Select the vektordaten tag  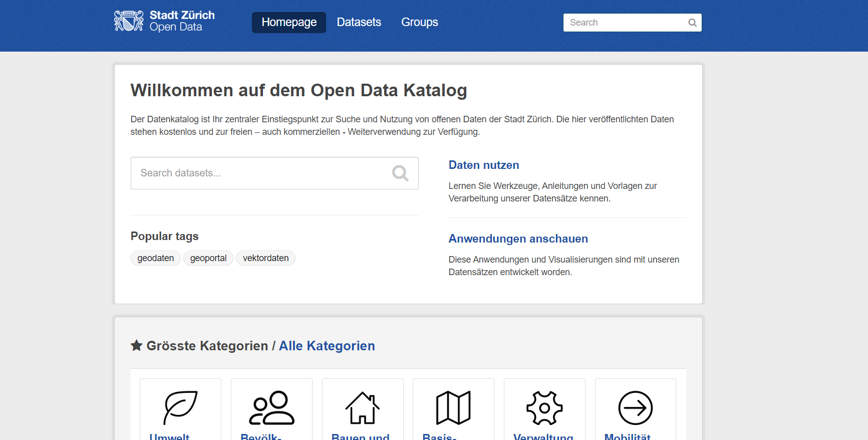click(x=265, y=258)
